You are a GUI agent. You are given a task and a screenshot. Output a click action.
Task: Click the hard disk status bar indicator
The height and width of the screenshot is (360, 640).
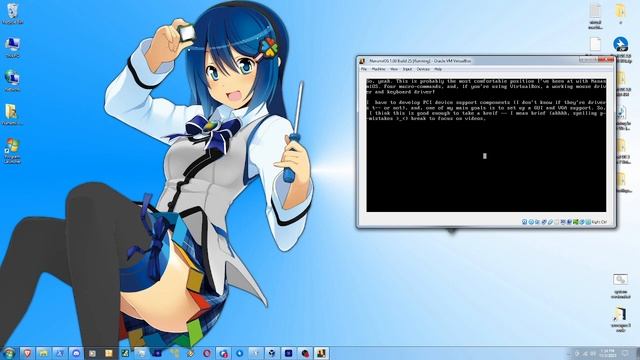click(x=524, y=222)
